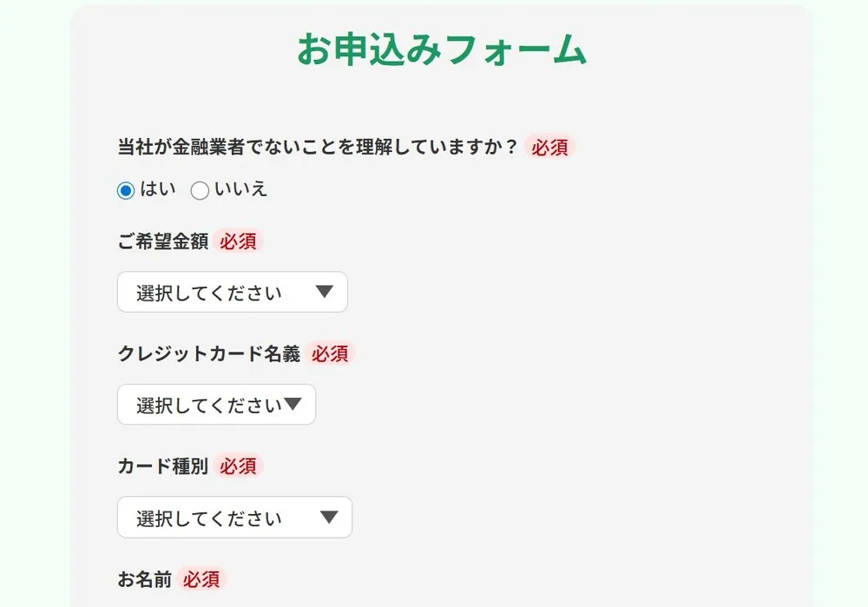Click the 当社が金融業者でないこと question label

click(x=318, y=147)
